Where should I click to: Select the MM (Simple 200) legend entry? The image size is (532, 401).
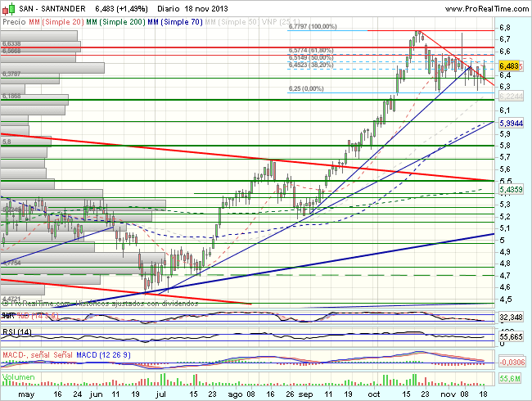tap(115, 22)
